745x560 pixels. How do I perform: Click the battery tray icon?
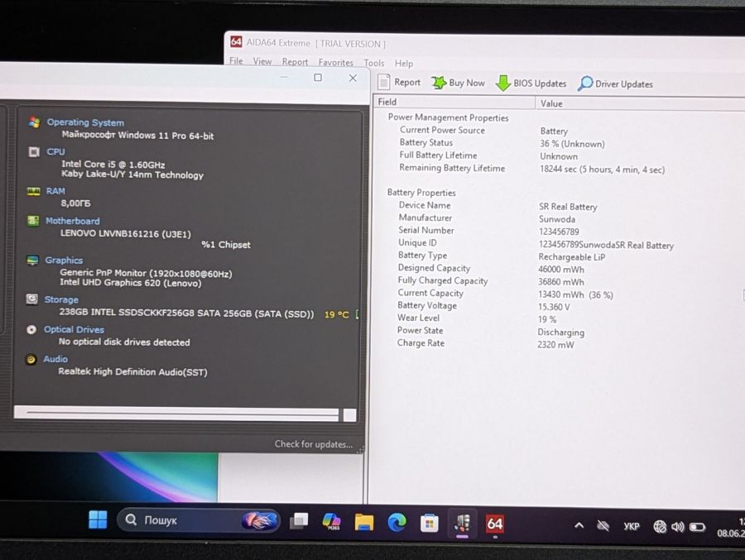coord(697,527)
